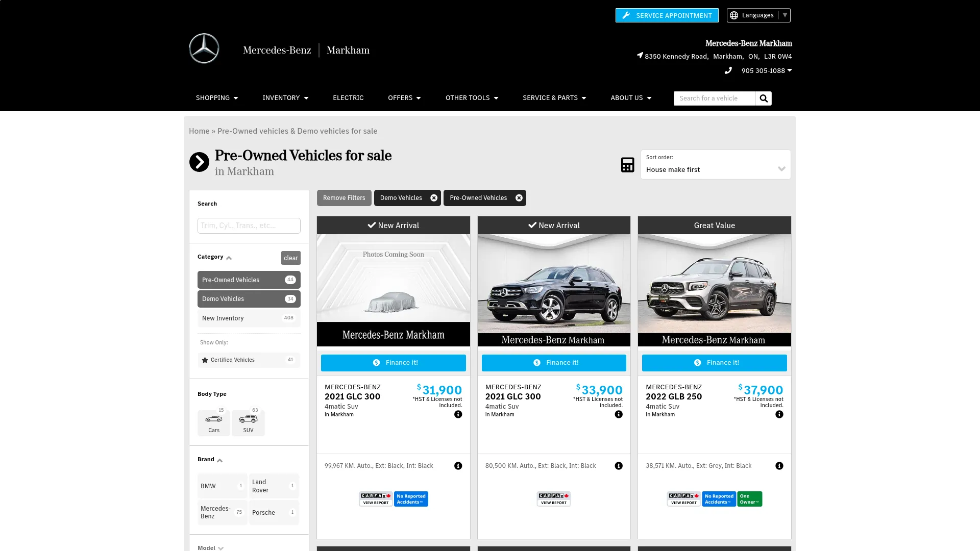Click the Search for a vehicle field
Viewport: 980px width, 551px height.
coord(715,98)
